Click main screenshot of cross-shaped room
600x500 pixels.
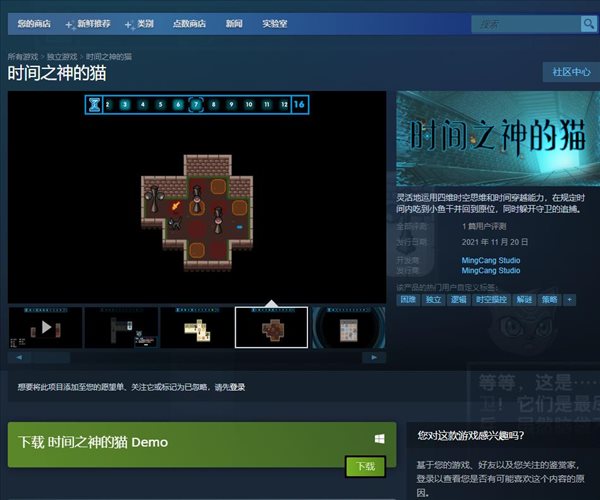197,197
